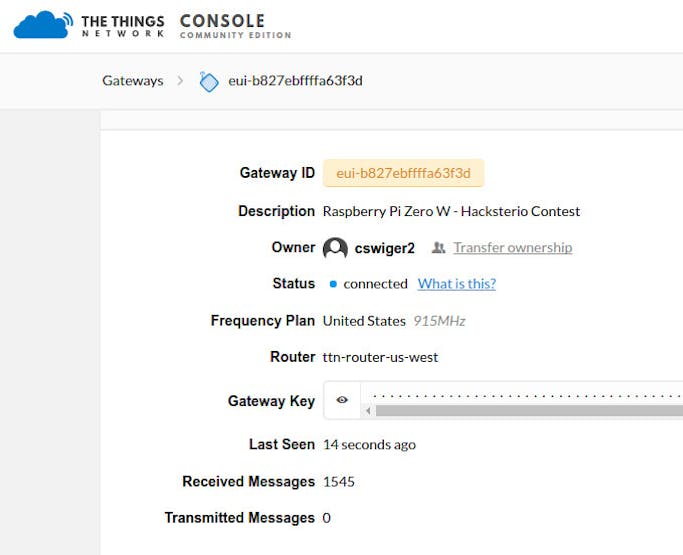The image size is (683, 555).
Task: Click Gateway Key horizontal scrollbar thumb
Action: coord(529,411)
